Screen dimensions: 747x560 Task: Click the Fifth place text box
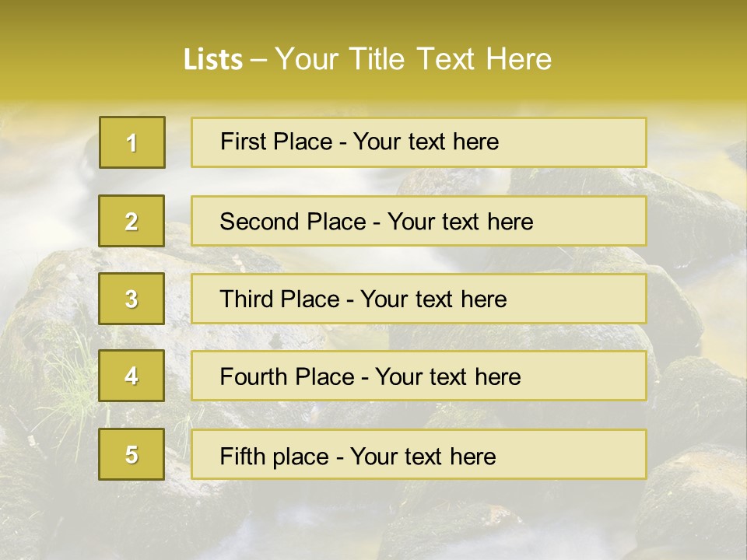point(419,454)
